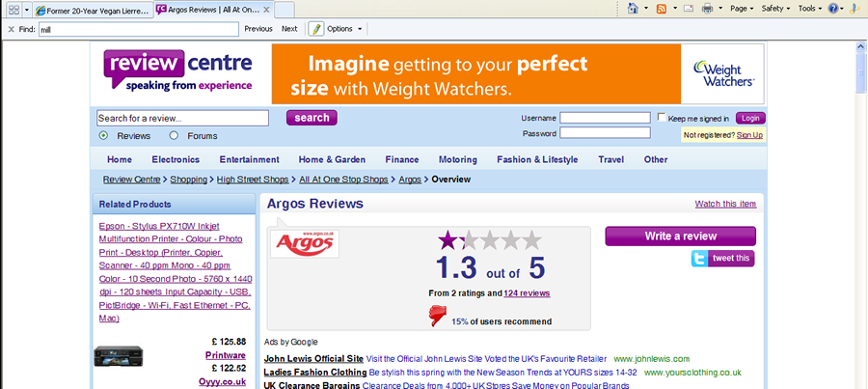Follow the High Street Shops breadcrumb link
Image resolution: width=868 pixels, height=389 pixels.
pos(253,180)
